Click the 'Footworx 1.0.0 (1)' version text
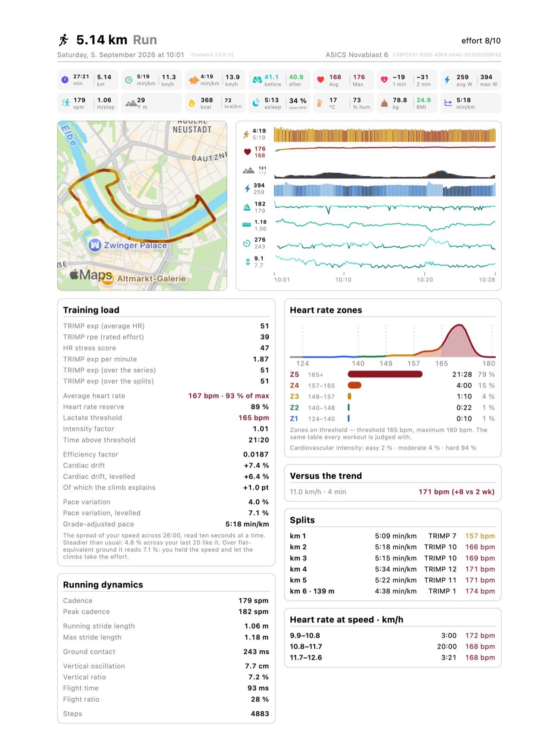 point(212,55)
